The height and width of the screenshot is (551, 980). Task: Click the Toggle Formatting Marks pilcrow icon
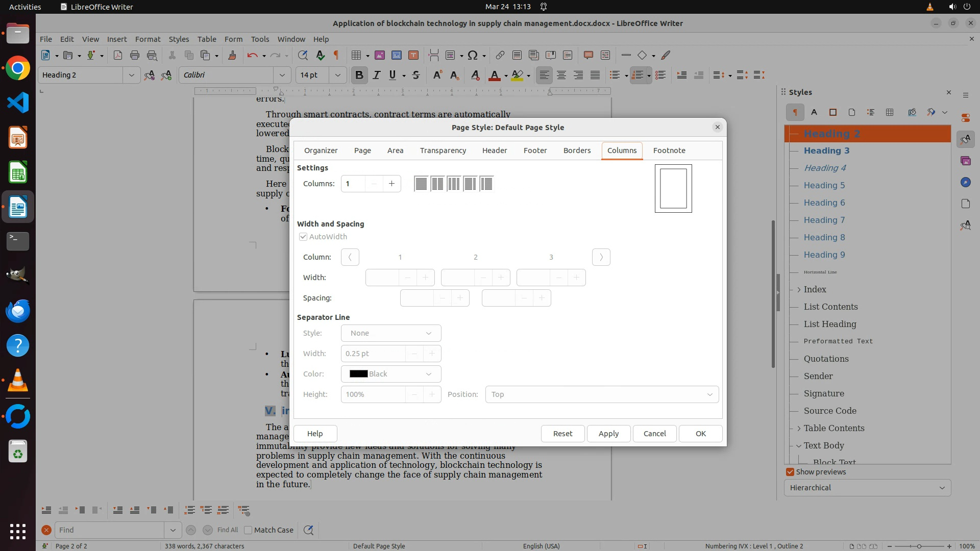(336, 56)
